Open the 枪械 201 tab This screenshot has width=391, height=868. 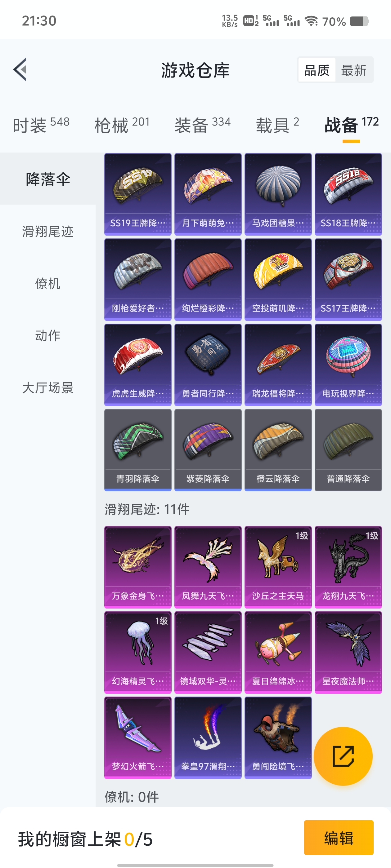coord(122,125)
